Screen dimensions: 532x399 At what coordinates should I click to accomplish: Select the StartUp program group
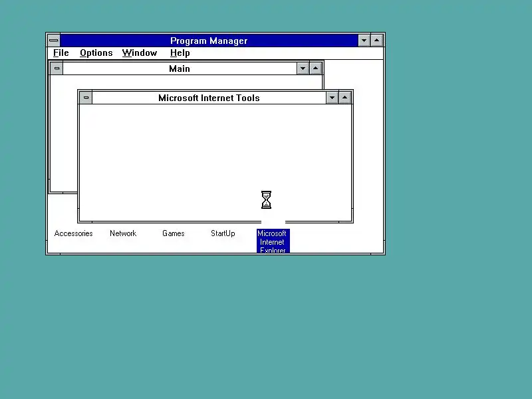pos(223,233)
